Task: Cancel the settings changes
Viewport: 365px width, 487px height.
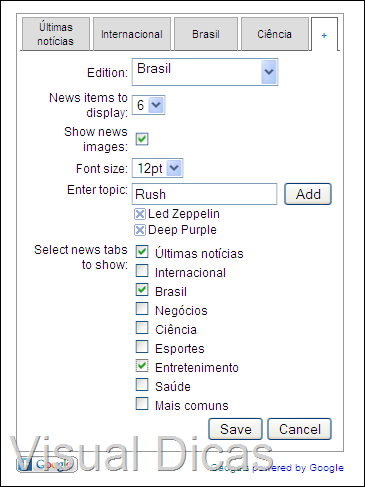Action: pyautogui.click(x=299, y=429)
